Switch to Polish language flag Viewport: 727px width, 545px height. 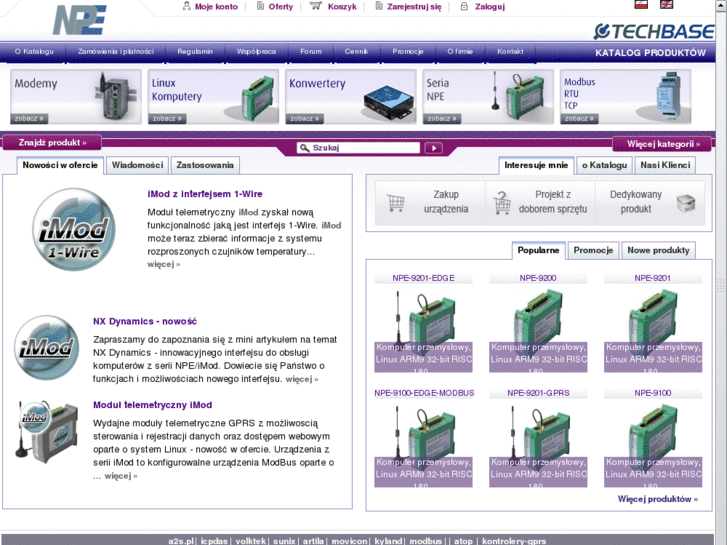pyautogui.click(x=641, y=5)
